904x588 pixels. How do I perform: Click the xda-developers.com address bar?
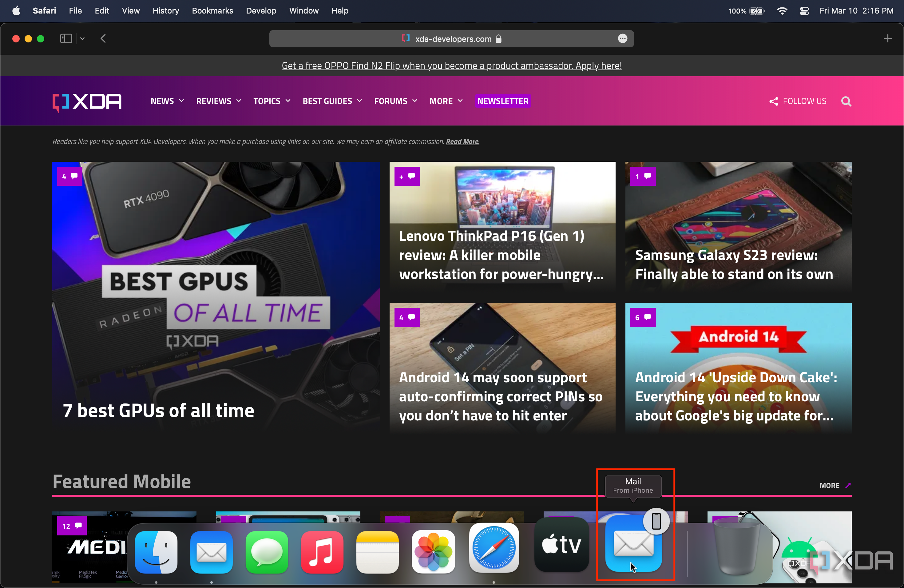point(451,39)
